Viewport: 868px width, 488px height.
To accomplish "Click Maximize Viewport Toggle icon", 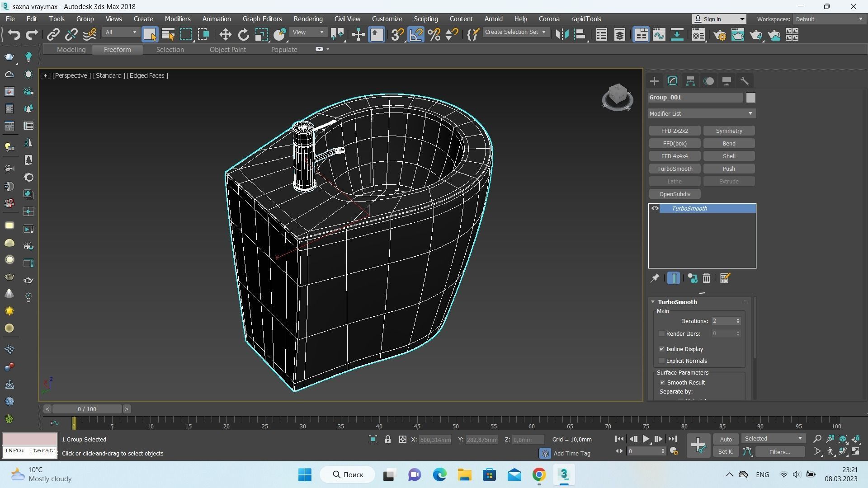I will [856, 451].
